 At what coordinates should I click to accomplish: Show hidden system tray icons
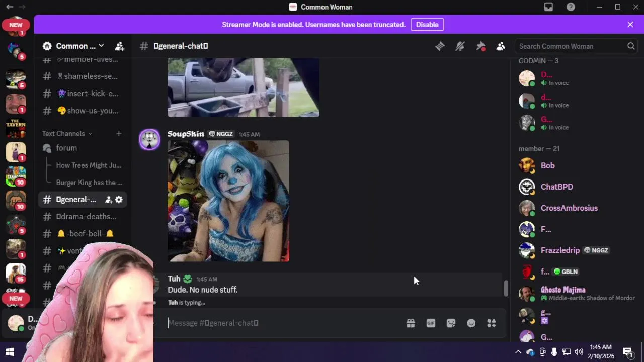[518, 352]
